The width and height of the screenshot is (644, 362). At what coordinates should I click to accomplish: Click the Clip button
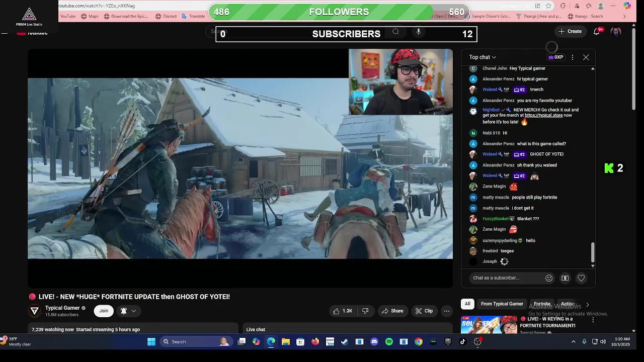click(x=424, y=311)
